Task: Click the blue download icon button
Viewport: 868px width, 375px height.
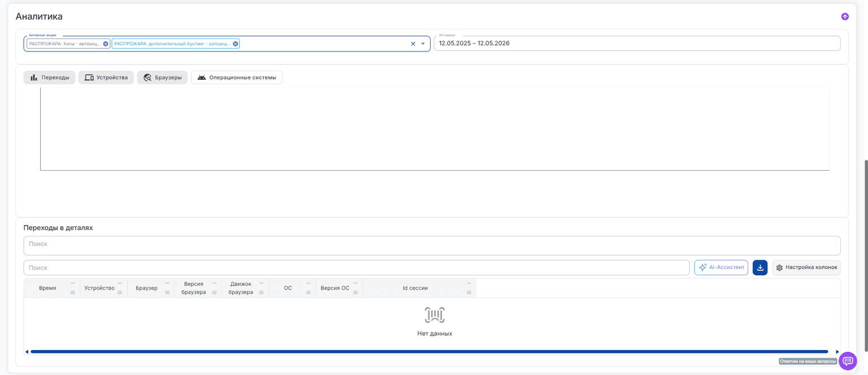Action: coord(760,268)
